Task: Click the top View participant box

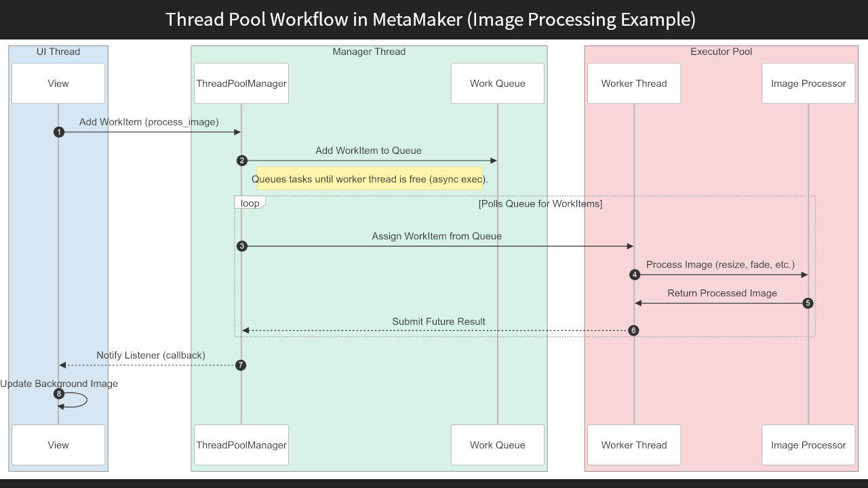Action: click(x=58, y=83)
